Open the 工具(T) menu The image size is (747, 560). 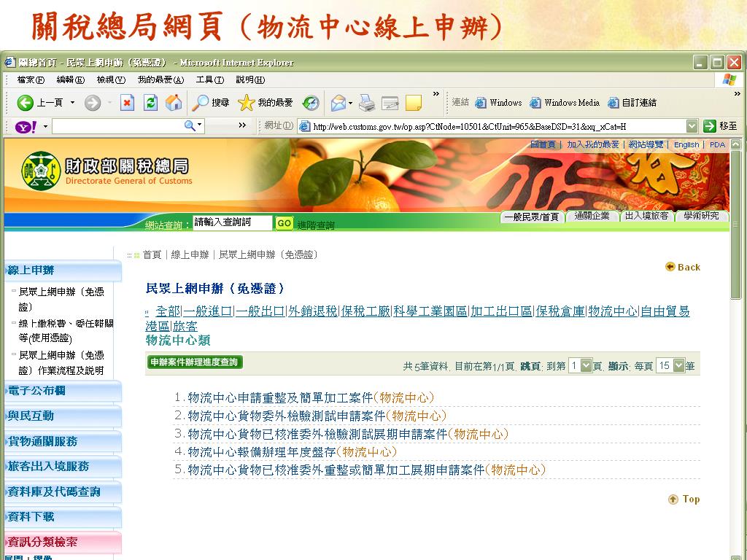click(209, 79)
